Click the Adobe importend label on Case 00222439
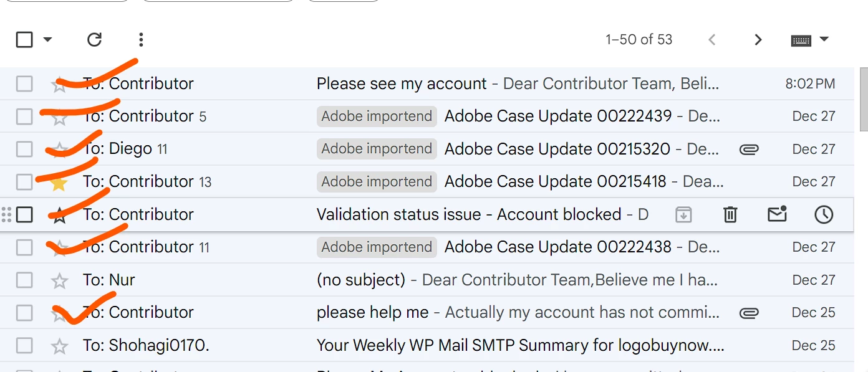868x372 pixels. [377, 117]
